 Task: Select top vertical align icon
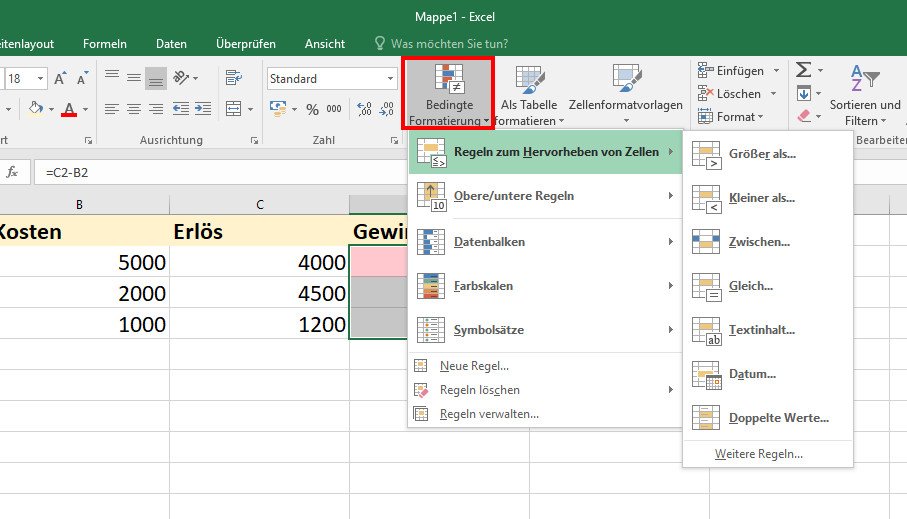[x=112, y=75]
